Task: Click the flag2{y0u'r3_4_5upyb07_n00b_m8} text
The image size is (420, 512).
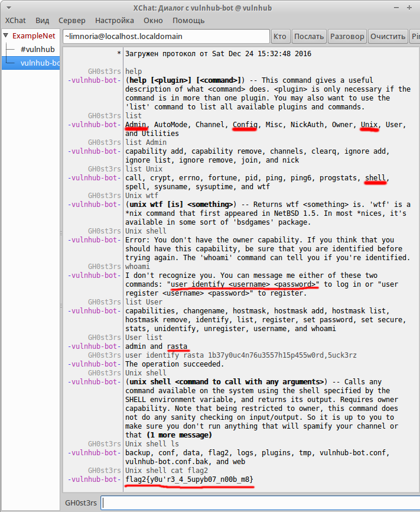Action: [189, 479]
